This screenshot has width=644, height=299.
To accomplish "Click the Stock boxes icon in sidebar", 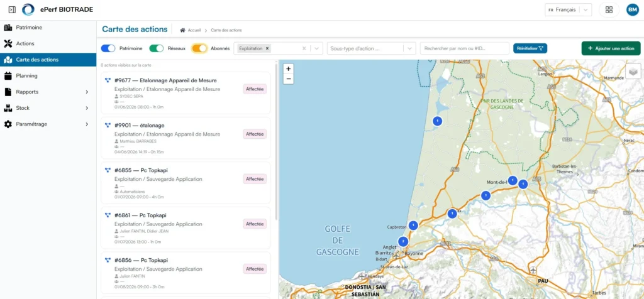I will [8, 108].
